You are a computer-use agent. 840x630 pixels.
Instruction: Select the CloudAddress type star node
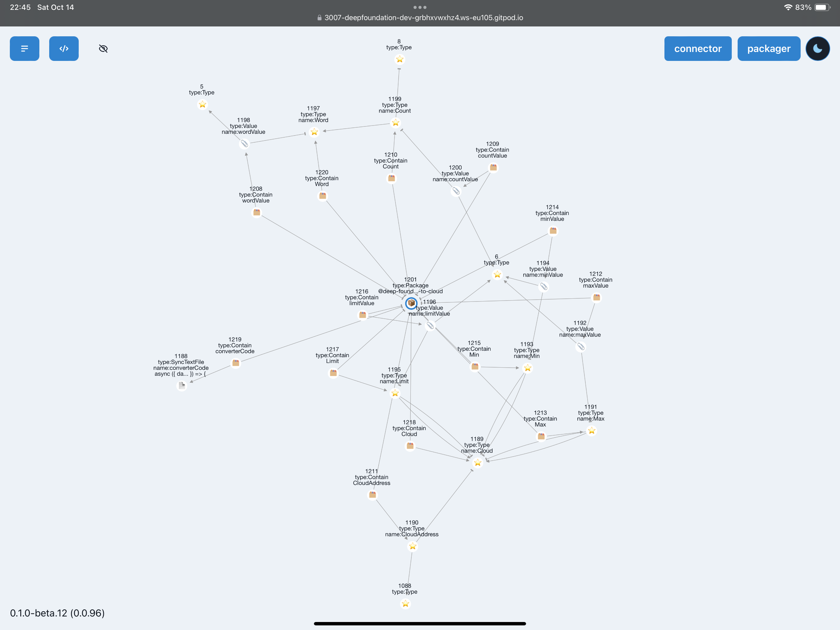[x=413, y=546]
